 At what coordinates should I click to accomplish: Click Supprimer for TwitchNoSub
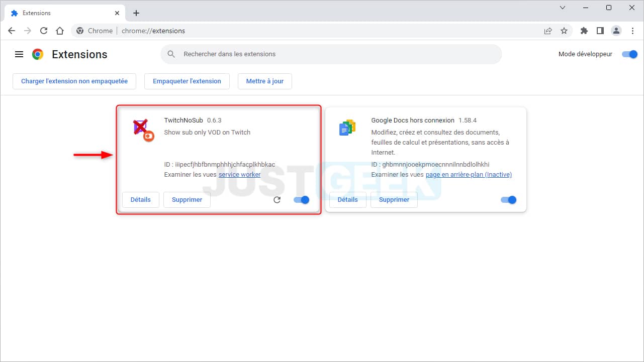pos(187,200)
